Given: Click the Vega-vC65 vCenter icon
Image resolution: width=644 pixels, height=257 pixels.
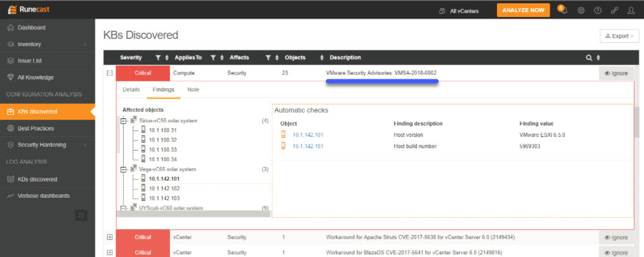Looking at the screenshot, I should point(134,168).
